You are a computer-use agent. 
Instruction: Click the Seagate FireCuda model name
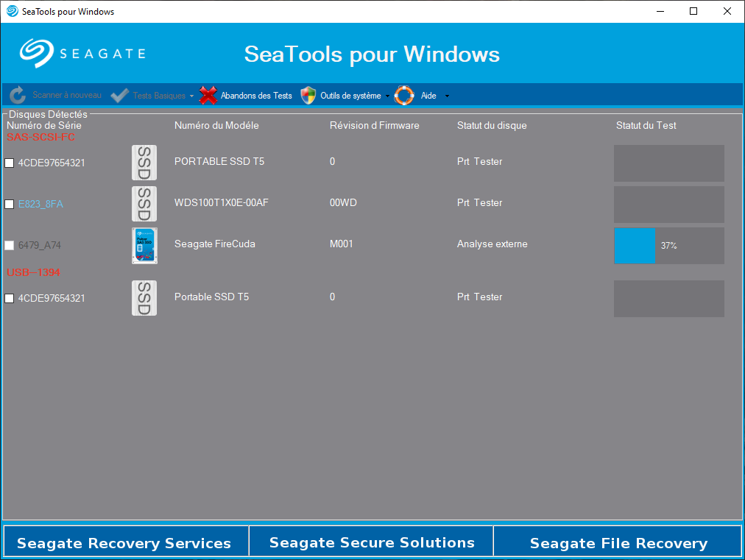(x=215, y=244)
